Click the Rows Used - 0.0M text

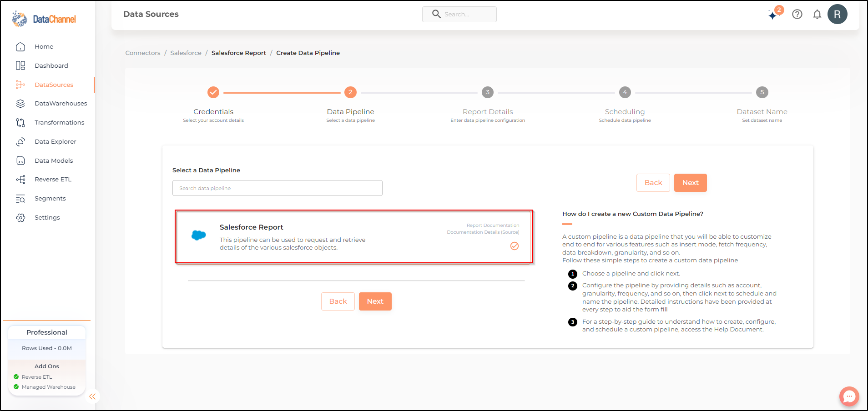tap(47, 348)
